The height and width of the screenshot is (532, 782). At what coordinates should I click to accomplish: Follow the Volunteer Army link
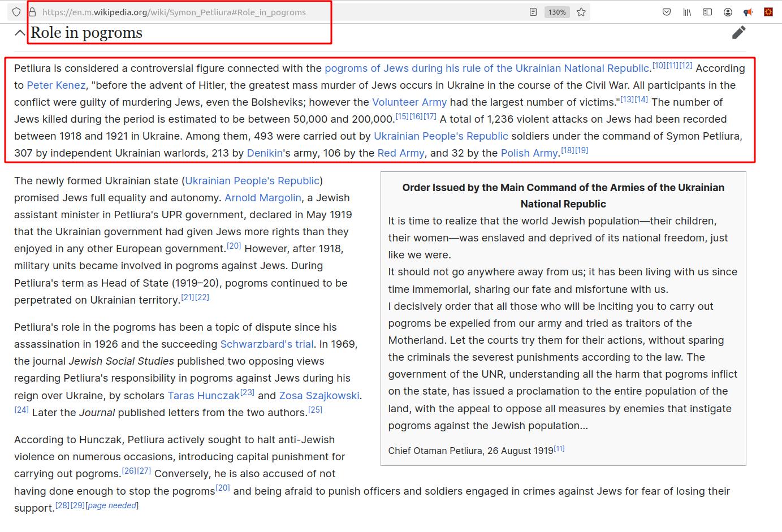tap(409, 102)
